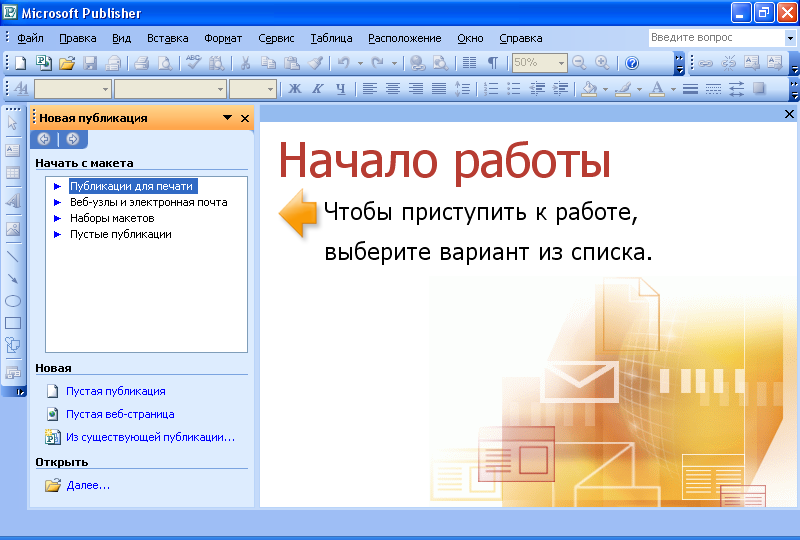Click the Zoom In magnifier icon
The image size is (800, 540).
tap(602, 63)
